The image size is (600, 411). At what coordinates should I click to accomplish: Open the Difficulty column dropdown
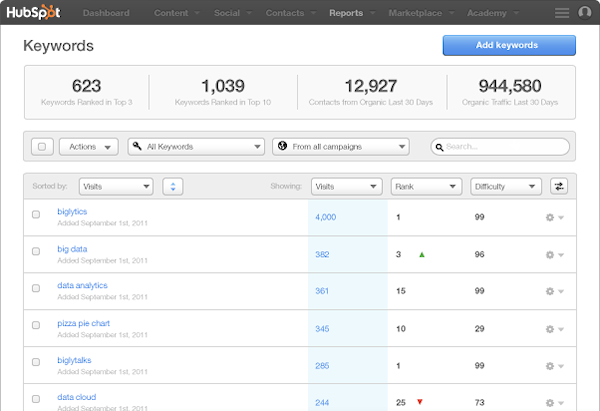click(x=506, y=186)
